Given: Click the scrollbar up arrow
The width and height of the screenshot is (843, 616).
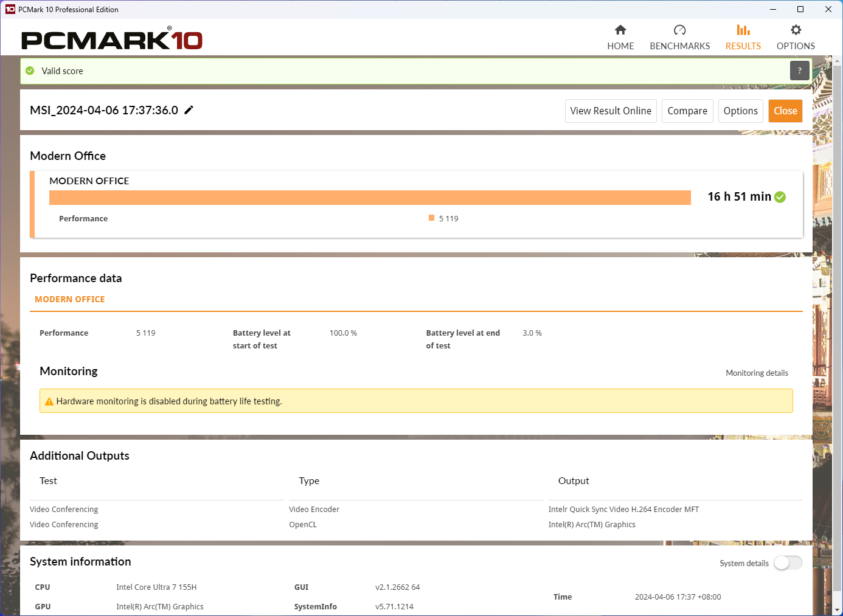Looking at the screenshot, I should [x=838, y=61].
